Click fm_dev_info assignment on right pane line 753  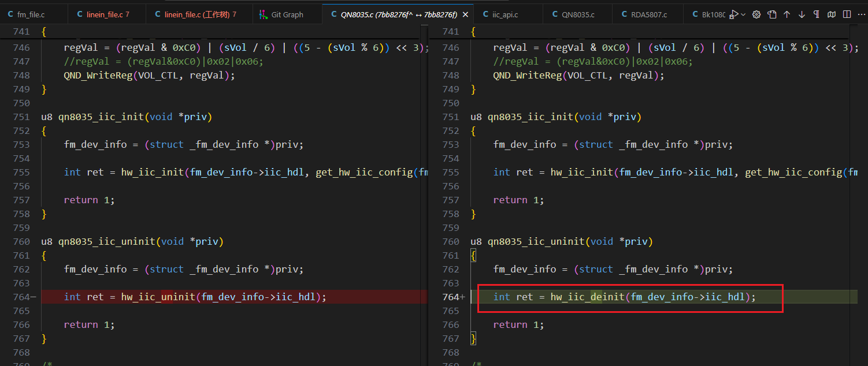pos(613,144)
